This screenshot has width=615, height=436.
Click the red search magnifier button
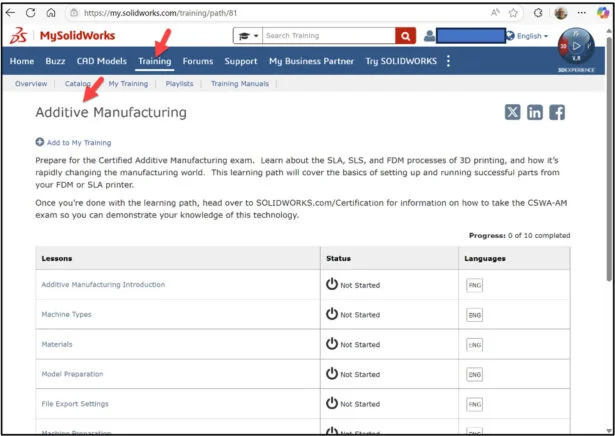[x=405, y=36]
